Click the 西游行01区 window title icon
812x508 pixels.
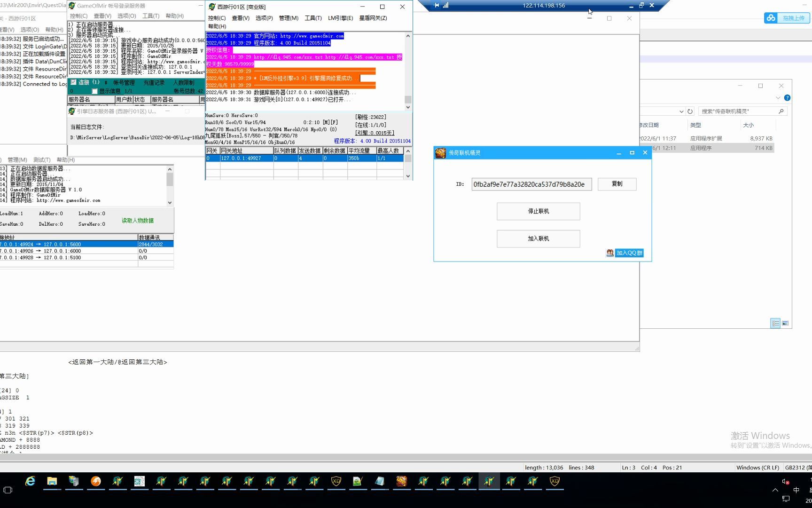[212, 7]
